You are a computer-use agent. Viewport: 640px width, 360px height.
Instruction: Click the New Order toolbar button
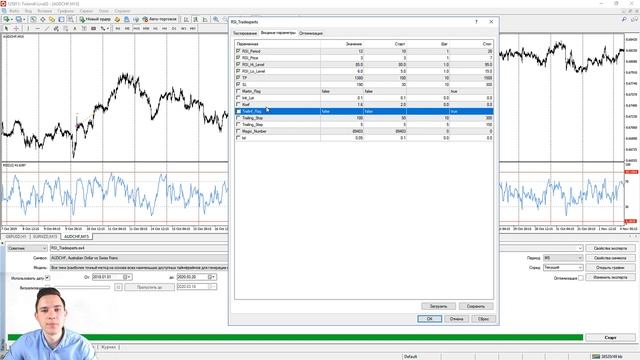(x=95, y=19)
